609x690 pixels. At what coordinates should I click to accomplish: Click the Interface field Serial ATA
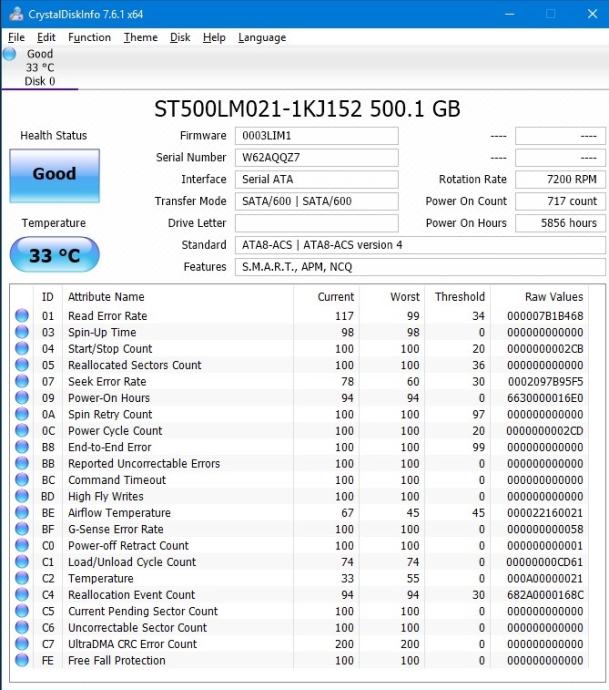coord(316,179)
